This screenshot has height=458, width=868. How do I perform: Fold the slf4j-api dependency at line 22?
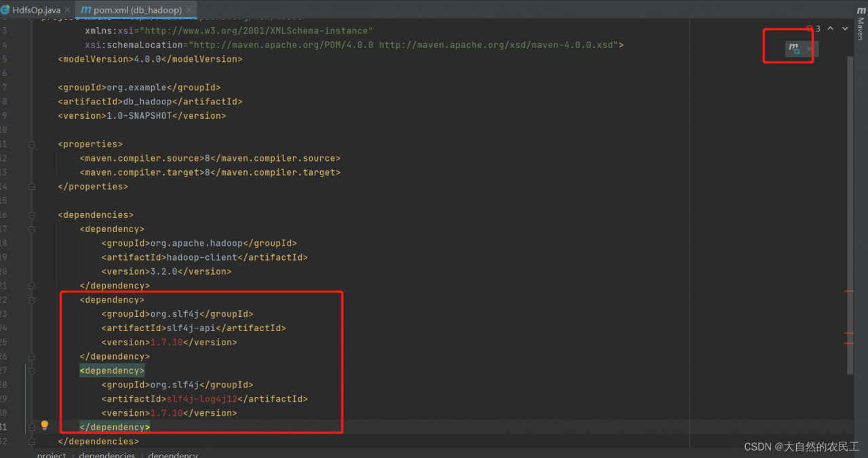click(32, 299)
